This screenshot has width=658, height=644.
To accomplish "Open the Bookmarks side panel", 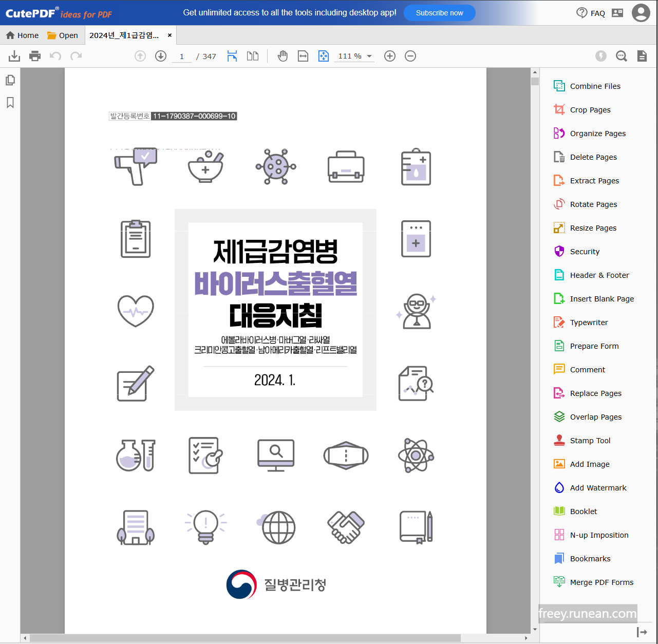I will click(x=10, y=103).
